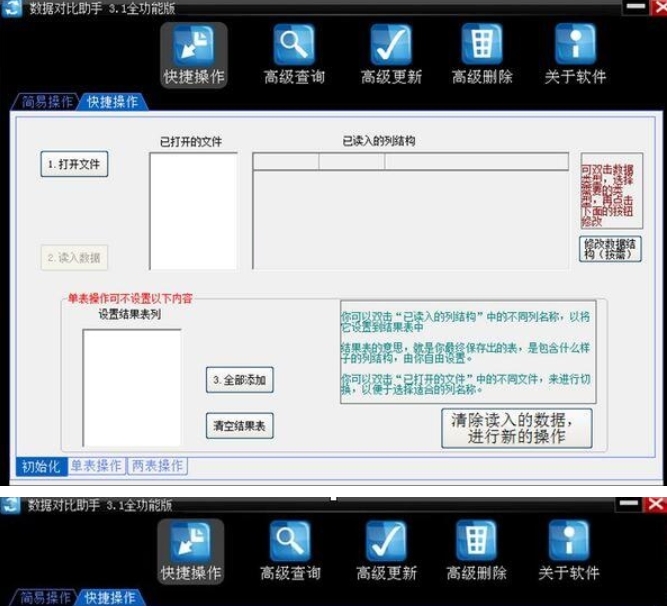Click the 清空结果表 button
The width and height of the screenshot is (667, 606).
[239, 426]
